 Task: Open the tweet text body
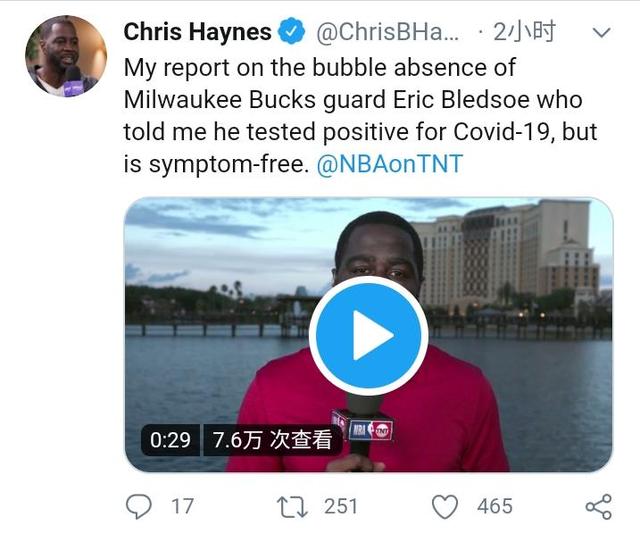click(360, 116)
